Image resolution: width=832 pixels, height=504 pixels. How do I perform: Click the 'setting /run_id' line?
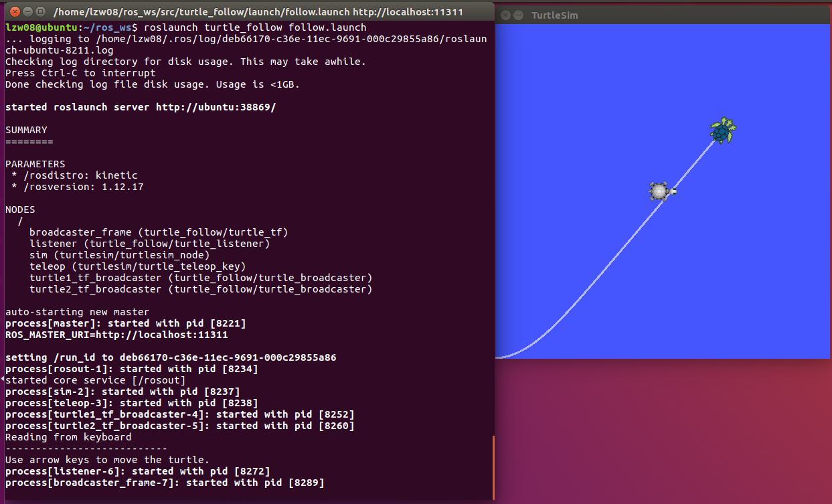tap(171, 357)
